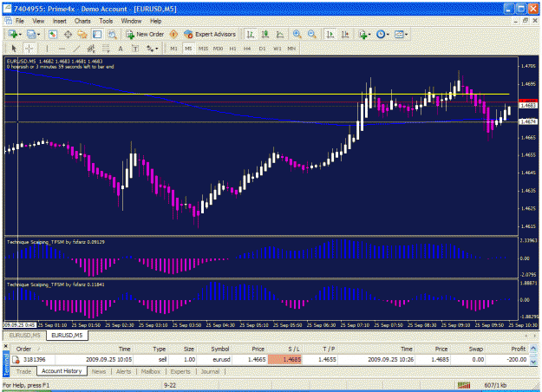Toggle the Auto Scroll chart icon
Screen dimensions: 542x392
[x=330, y=34]
